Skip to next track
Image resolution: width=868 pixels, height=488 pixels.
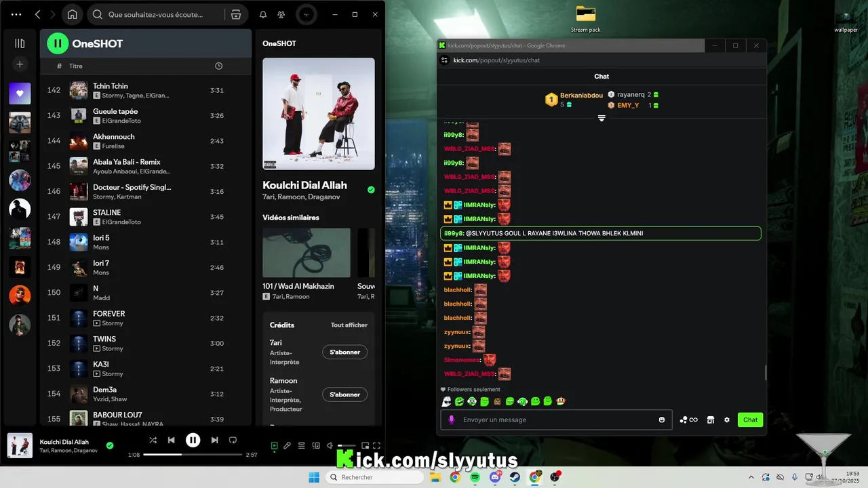(214, 440)
